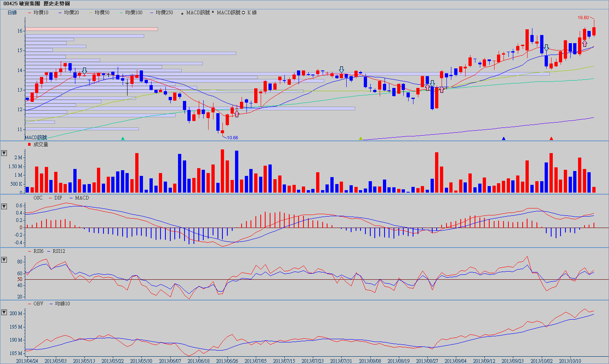Select the green triangle marker below price chart
Viewport: 609px width, 364px height.
[123, 139]
